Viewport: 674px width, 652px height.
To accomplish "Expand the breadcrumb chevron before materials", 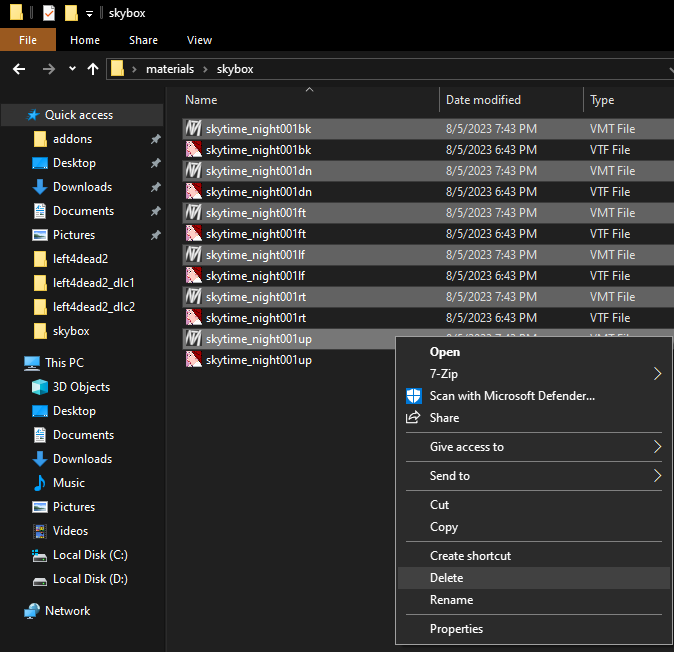I will pos(135,69).
